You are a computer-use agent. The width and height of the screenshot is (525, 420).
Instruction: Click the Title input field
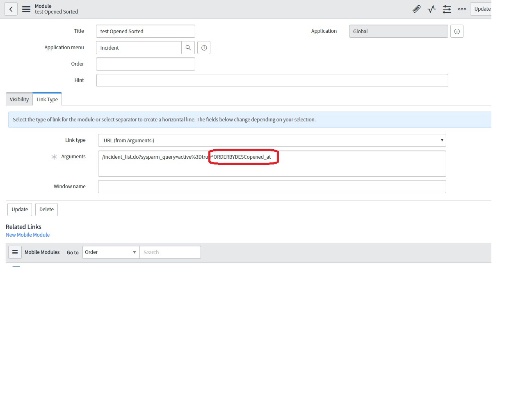[x=146, y=31]
